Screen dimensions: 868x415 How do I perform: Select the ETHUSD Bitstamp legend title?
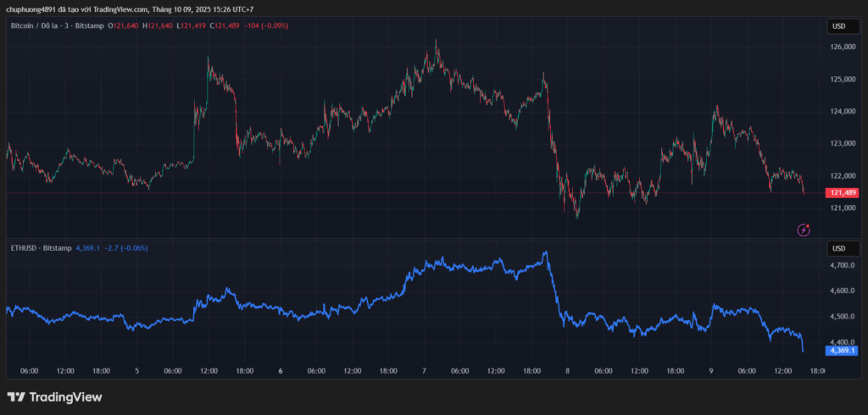[x=39, y=248]
